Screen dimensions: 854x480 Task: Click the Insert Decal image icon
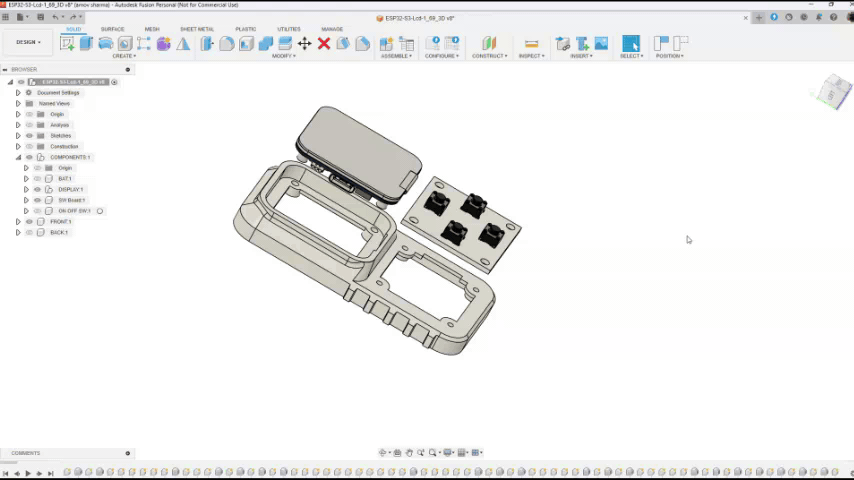[x=601, y=44]
